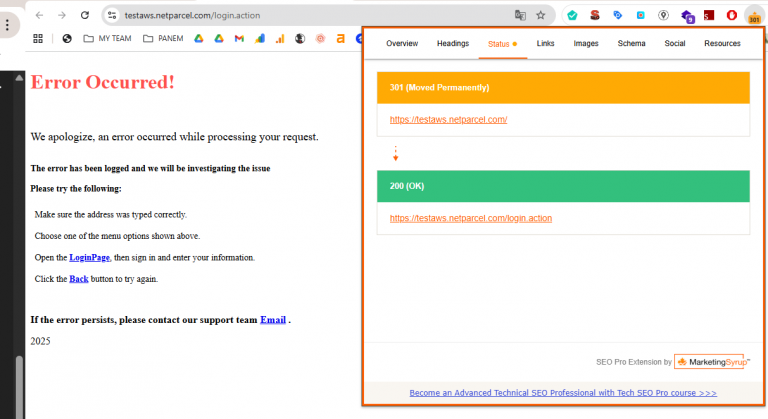Switch to the Social tab
This screenshot has width=768, height=419.
[x=674, y=43]
